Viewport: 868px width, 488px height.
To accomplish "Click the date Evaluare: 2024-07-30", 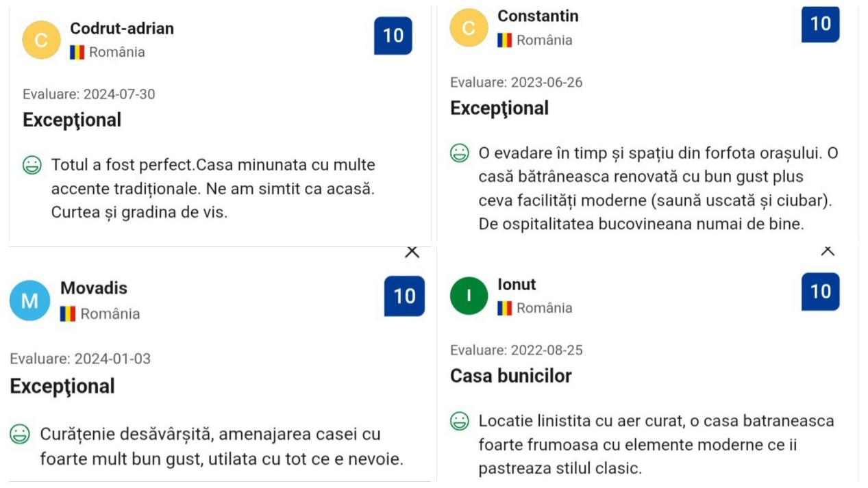I will tap(89, 94).
